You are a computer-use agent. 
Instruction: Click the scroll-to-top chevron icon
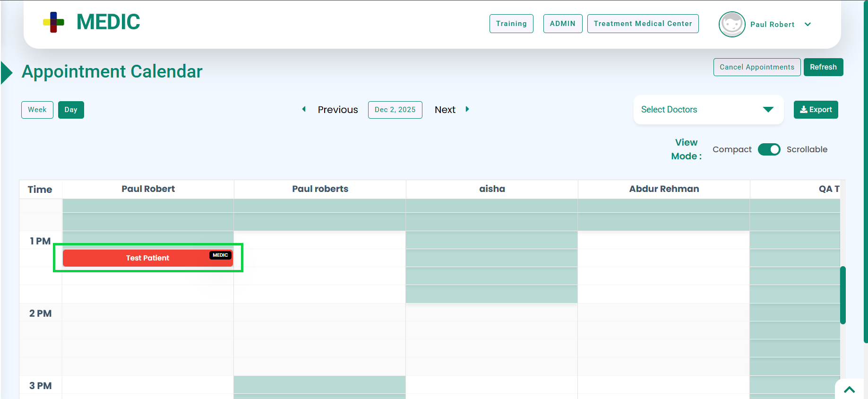coord(849,390)
